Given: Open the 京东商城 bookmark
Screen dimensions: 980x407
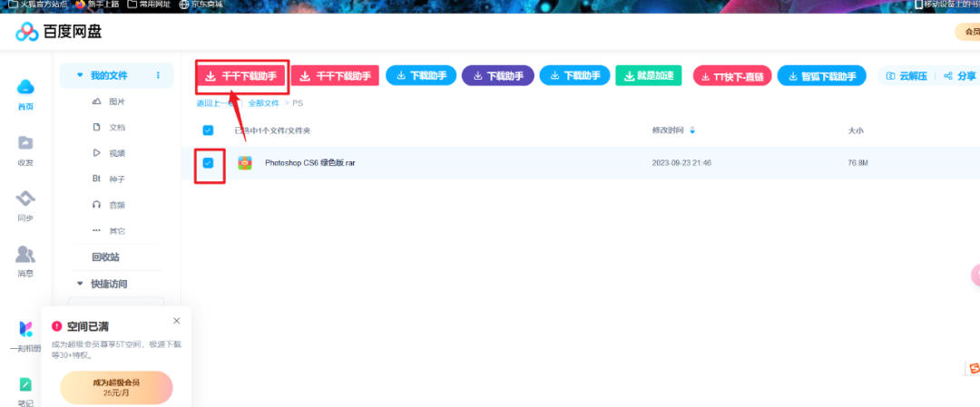Looking at the screenshot, I should pos(201,5).
